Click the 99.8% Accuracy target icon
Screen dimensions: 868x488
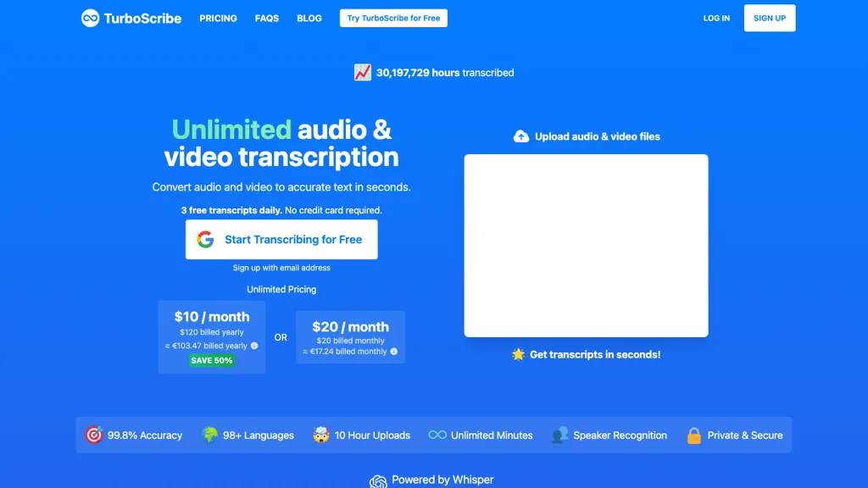click(96, 435)
